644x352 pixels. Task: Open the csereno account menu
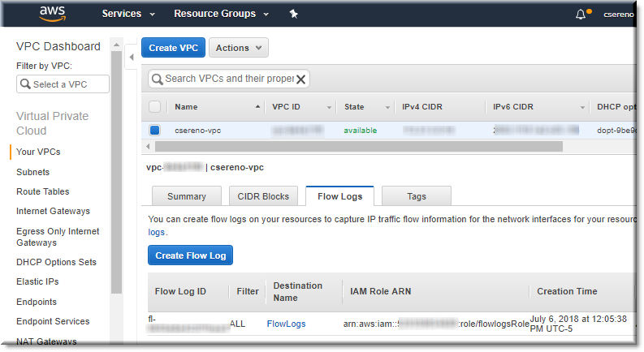tap(619, 15)
